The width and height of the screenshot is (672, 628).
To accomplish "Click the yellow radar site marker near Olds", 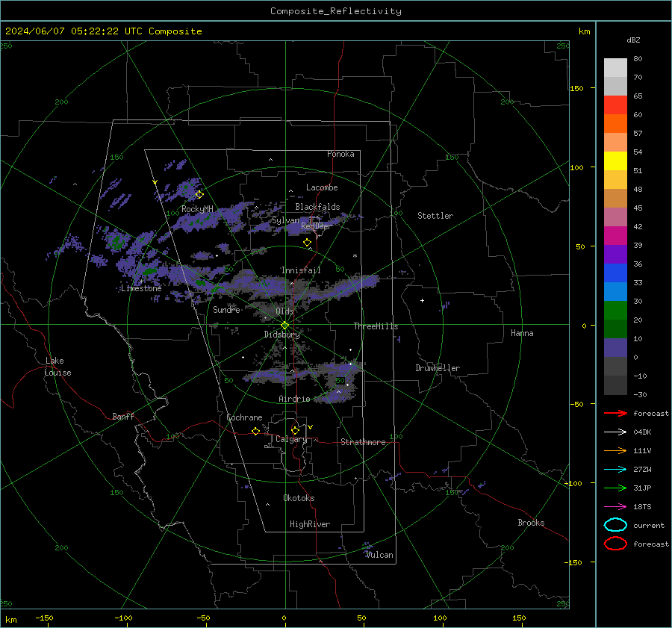I will click(284, 326).
